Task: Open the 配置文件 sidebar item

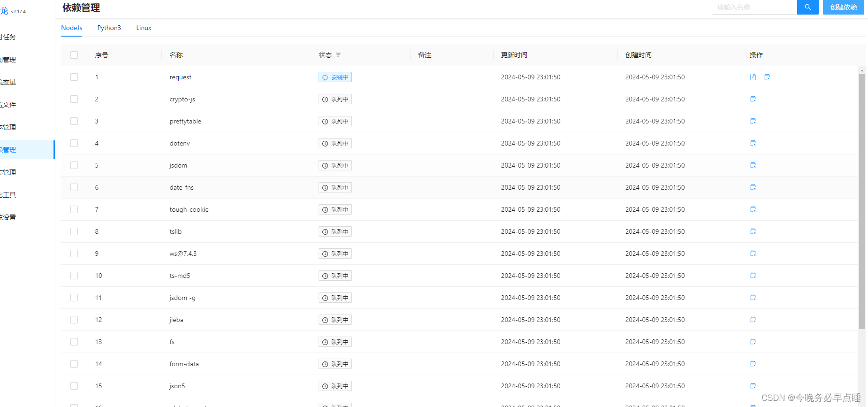Action: click(x=27, y=105)
